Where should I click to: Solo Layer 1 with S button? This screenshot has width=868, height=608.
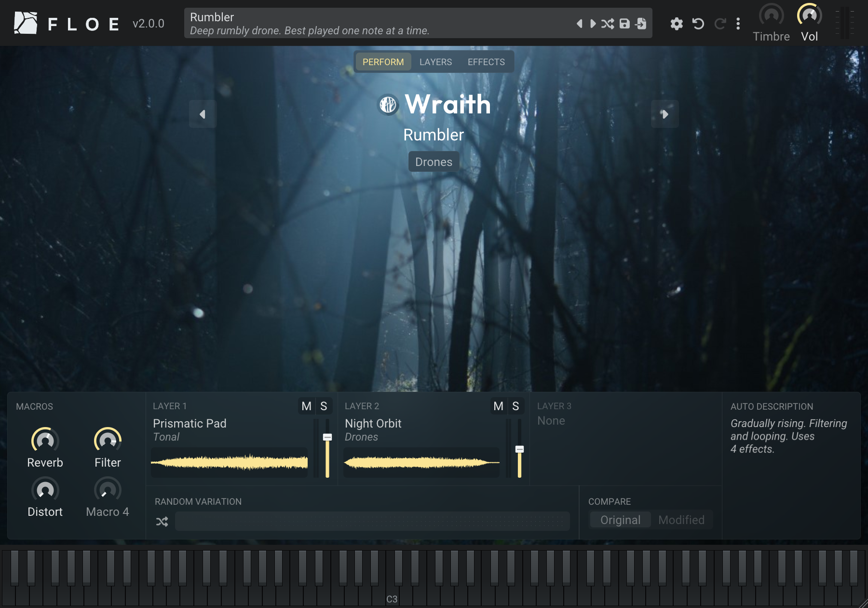pos(324,406)
